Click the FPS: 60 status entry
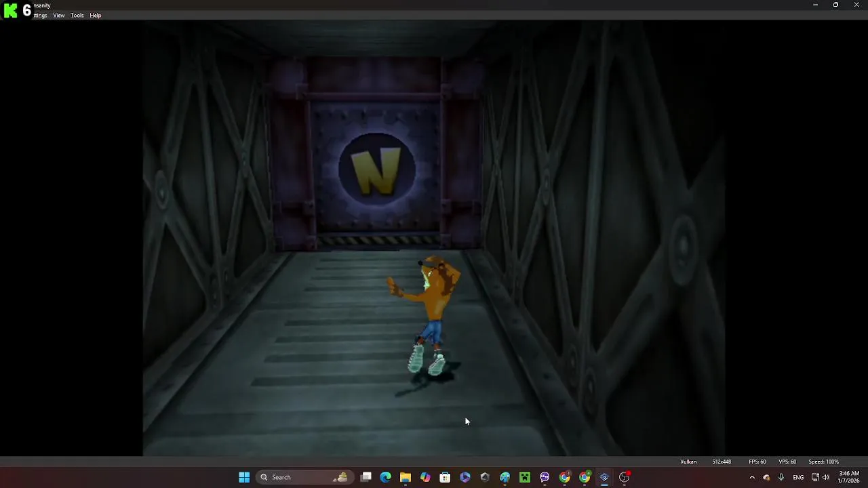Screen dimensions: 868x488 (x=757, y=462)
